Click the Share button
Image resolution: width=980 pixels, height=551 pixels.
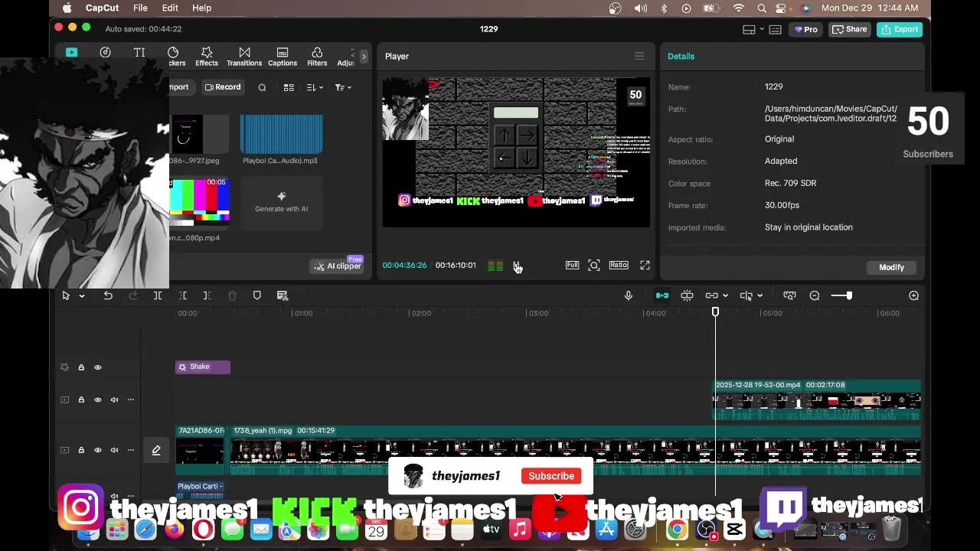tap(850, 29)
